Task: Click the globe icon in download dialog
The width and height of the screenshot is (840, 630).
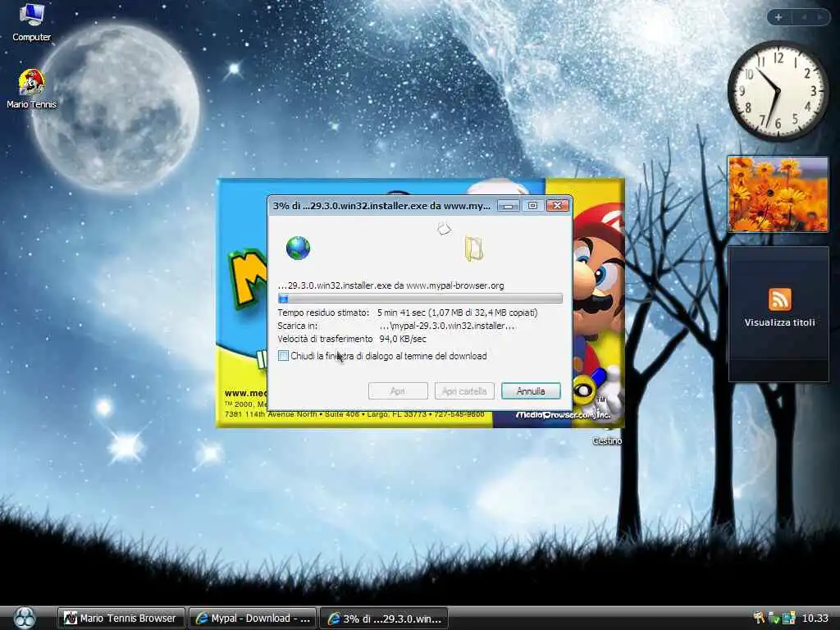Action: point(298,248)
